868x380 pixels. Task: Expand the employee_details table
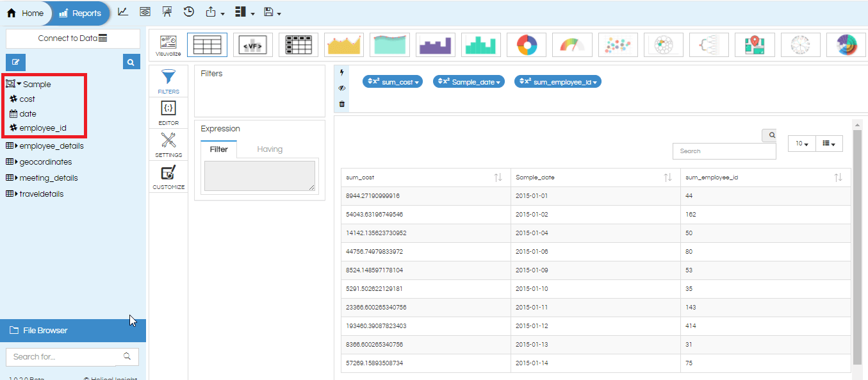(17, 146)
